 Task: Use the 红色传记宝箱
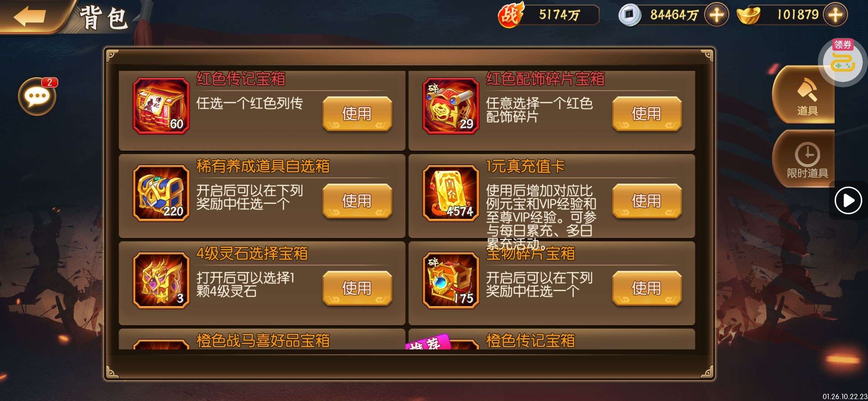click(x=357, y=114)
